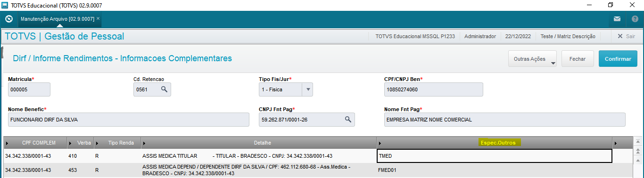Click the Nome Benefic input field
The image size is (644, 178).
(128, 120)
